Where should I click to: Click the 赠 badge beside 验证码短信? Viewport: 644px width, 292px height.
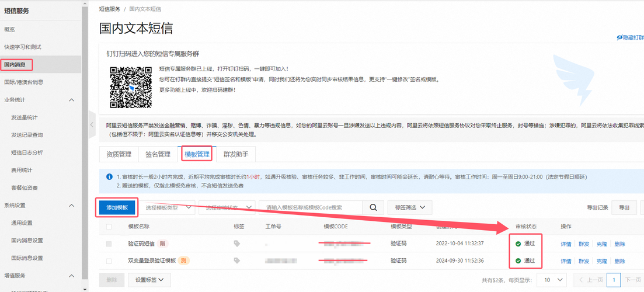[x=163, y=244]
